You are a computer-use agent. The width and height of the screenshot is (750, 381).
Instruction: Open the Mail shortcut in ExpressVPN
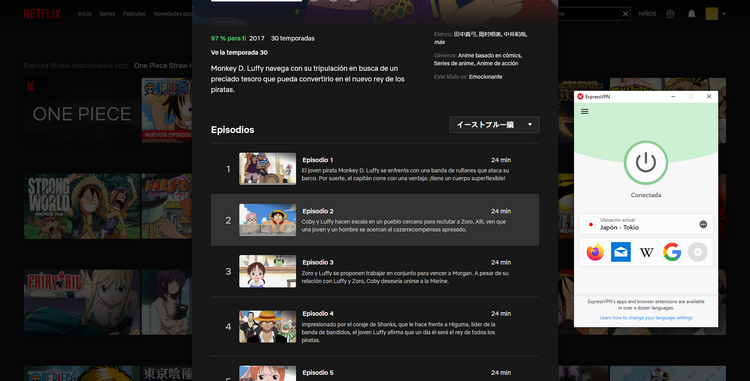621,252
